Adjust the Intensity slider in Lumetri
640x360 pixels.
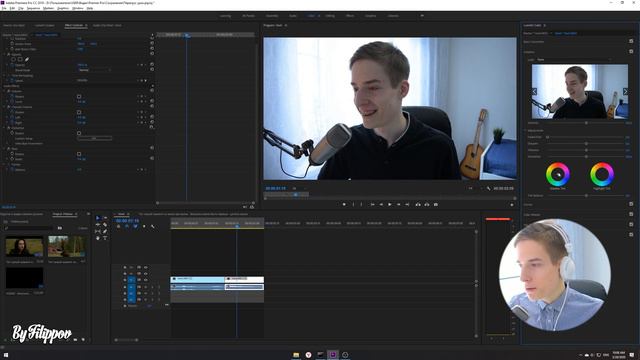point(586,123)
